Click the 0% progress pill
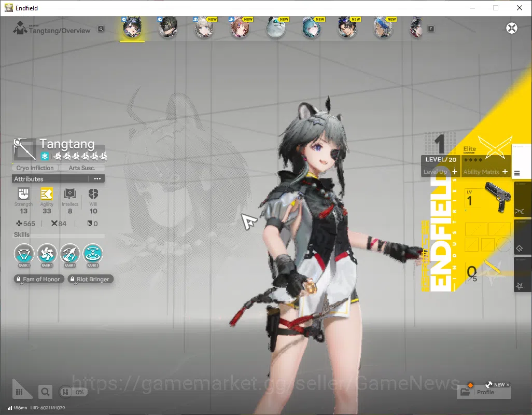Image resolution: width=532 pixels, height=415 pixels. coord(74,392)
